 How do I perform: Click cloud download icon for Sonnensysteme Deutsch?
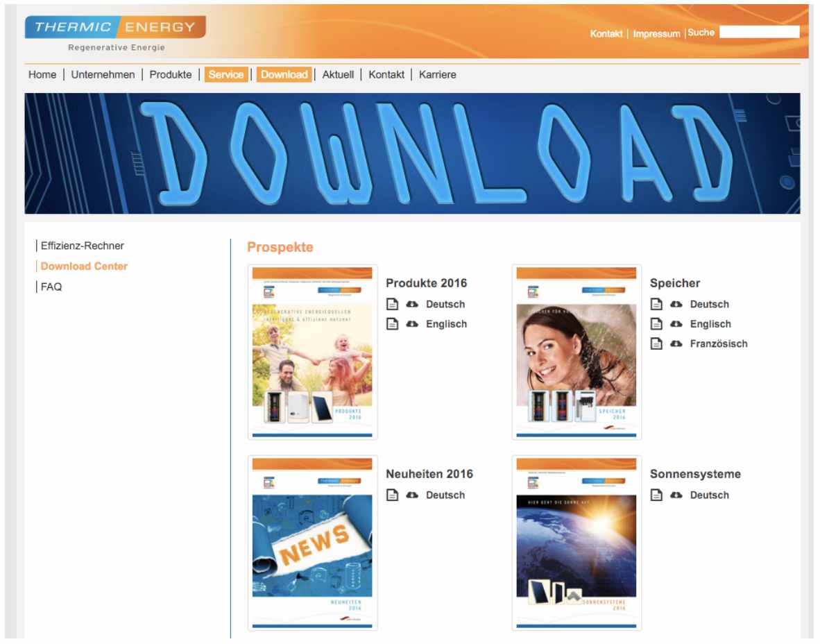coord(676,495)
